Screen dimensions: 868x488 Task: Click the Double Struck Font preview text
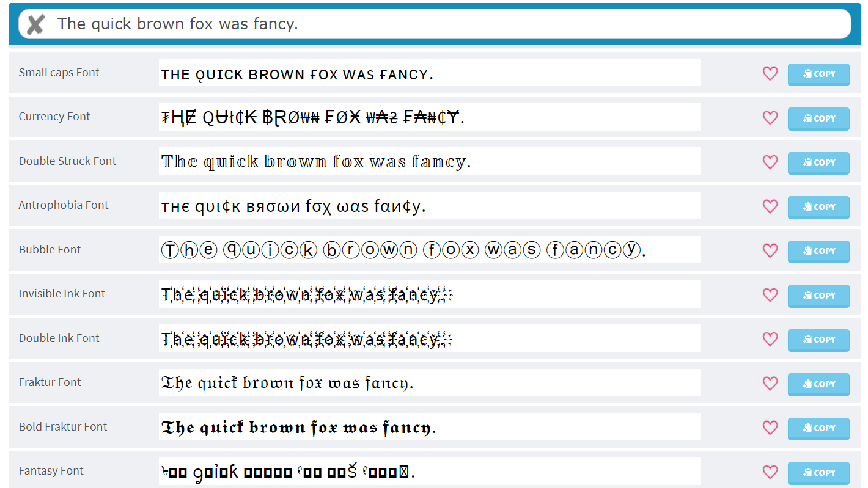click(429, 161)
